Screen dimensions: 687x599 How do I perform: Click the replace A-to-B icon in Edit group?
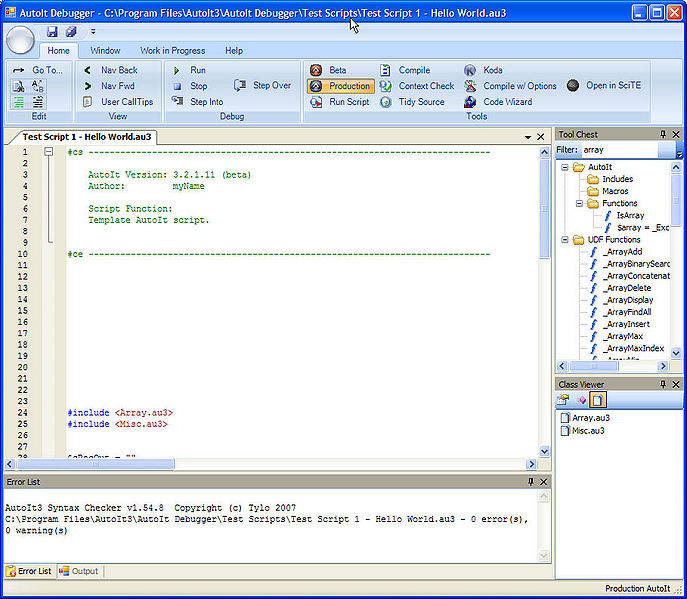coord(38,86)
